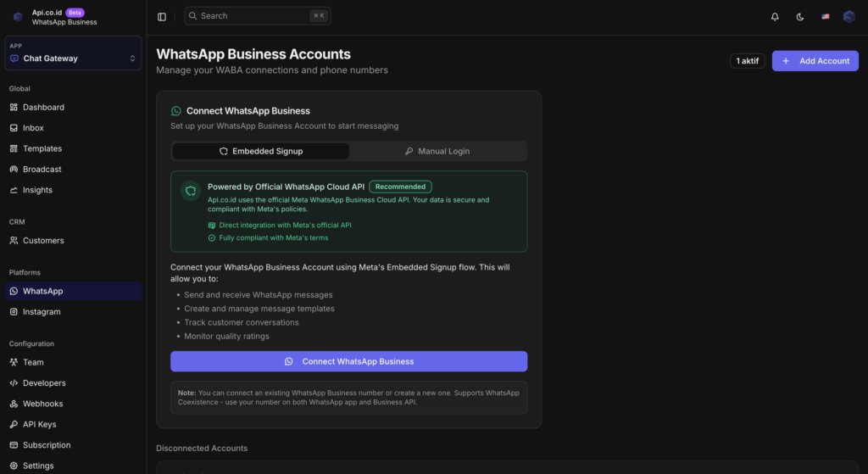The height and width of the screenshot is (474, 868).
Task: Click the API Keys key icon
Action: tap(14, 424)
